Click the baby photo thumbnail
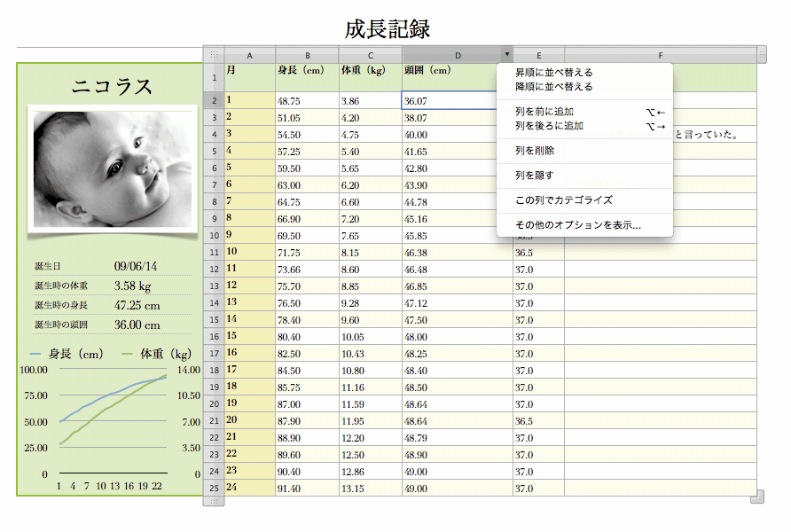The width and height of the screenshot is (791, 532). pyautogui.click(x=113, y=169)
